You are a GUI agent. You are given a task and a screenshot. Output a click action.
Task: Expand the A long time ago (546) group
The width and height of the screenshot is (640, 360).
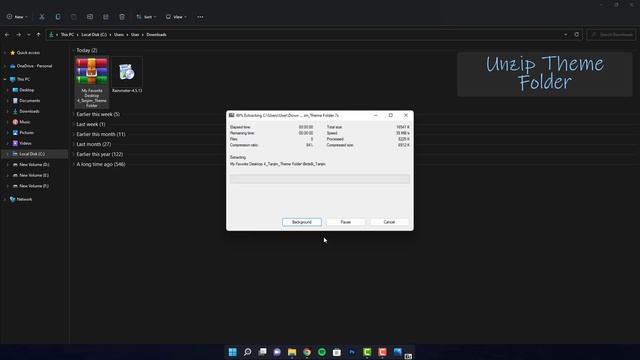tap(74, 164)
